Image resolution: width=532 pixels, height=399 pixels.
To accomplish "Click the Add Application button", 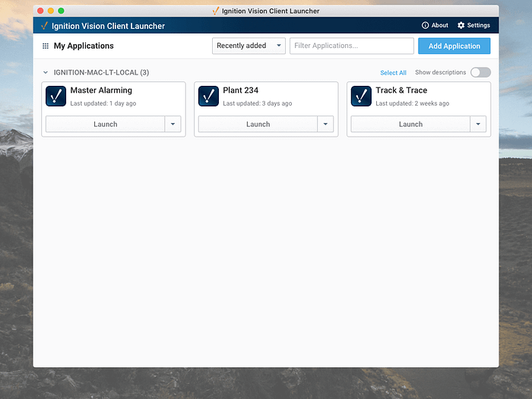I will point(454,46).
